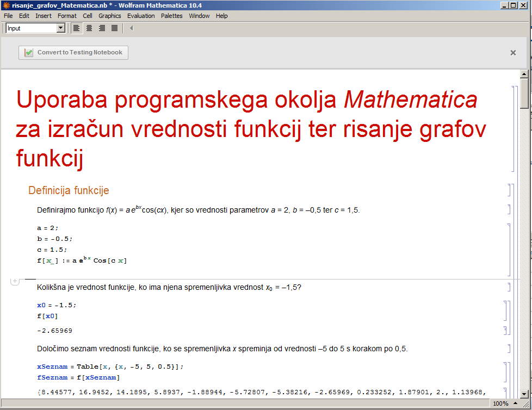Click the text starting 'Določimo seznam vrednosti'
The image size is (532, 410).
(x=222, y=349)
